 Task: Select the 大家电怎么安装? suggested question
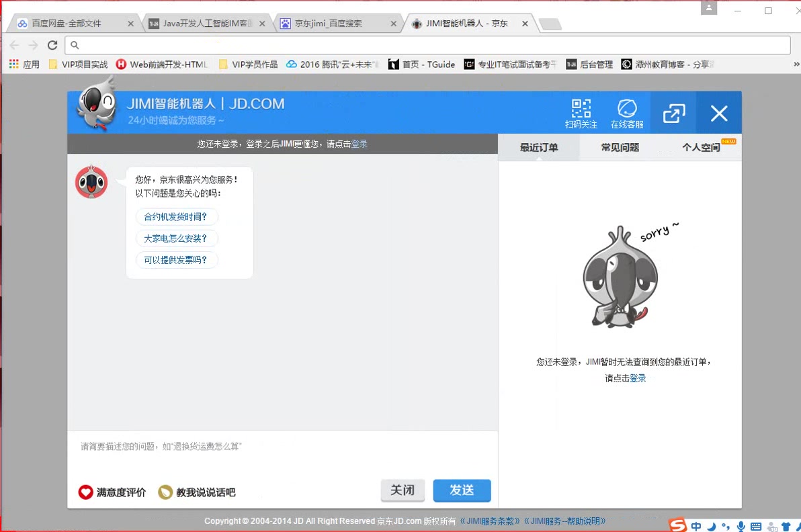(176, 238)
